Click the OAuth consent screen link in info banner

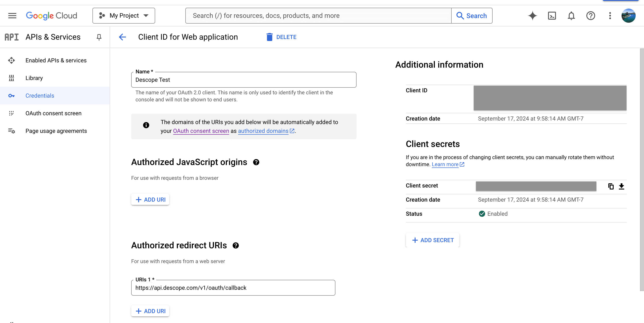[x=201, y=131]
